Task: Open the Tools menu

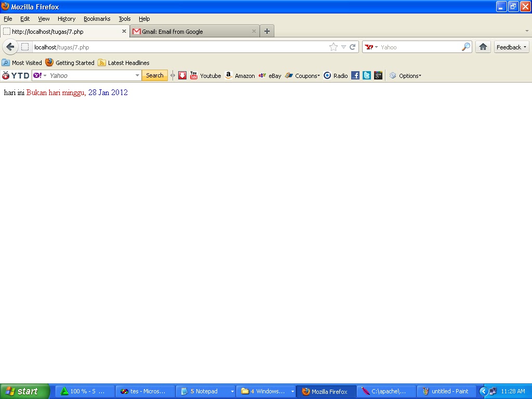Action: [x=125, y=19]
